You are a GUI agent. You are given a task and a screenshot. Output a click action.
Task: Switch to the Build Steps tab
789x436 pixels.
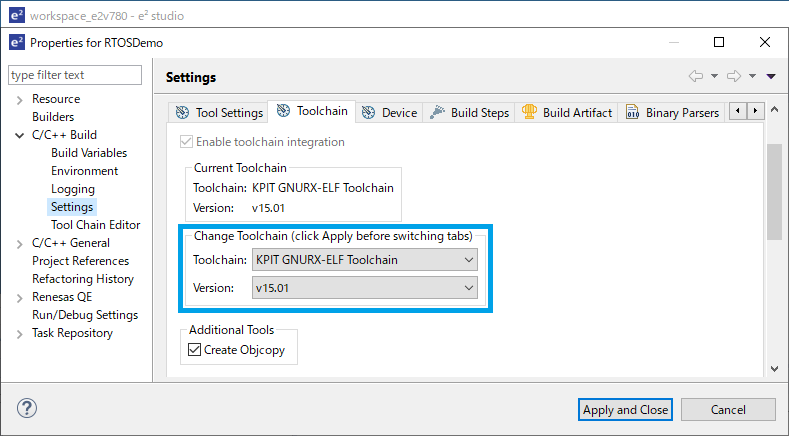469,112
